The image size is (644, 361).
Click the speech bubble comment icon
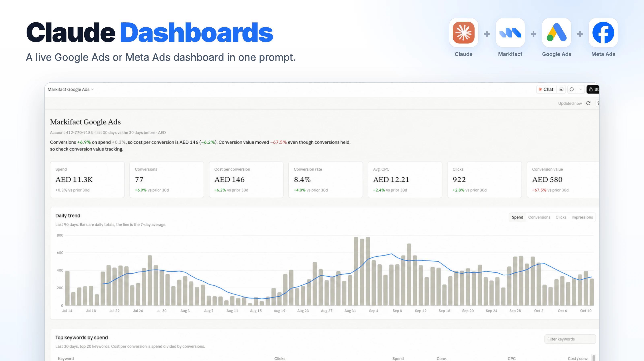point(572,89)
